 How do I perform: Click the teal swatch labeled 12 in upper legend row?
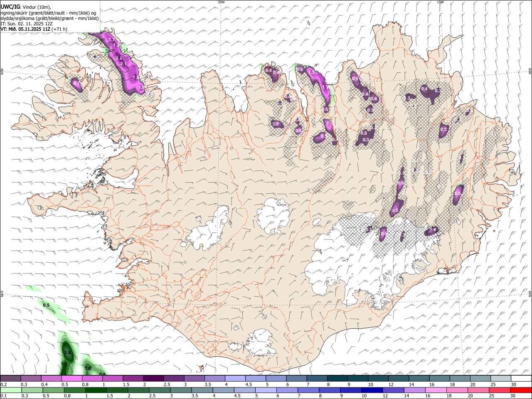click(x=399, y=378)
